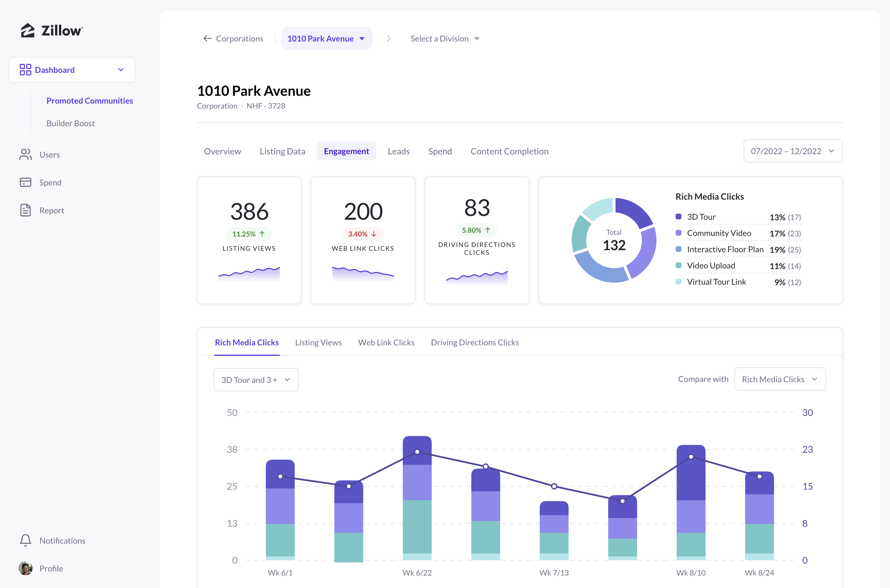Image resolution: width=890 pixels, height=588 pixels.
Task: Open Users via people icon
Action: pyautogui.click(x=26, y=154)
